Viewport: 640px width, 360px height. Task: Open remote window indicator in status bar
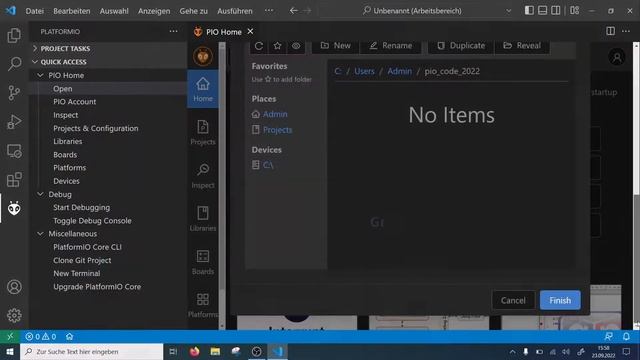pos(10,336)
